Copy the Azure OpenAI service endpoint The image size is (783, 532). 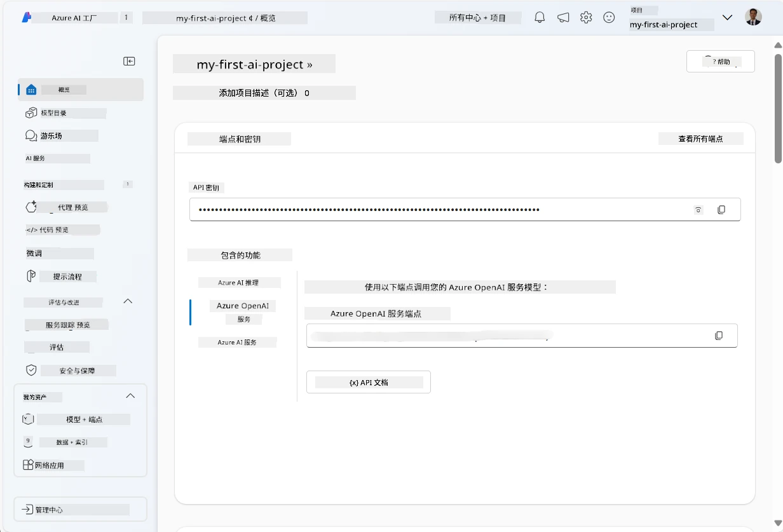tap(719, 336)
